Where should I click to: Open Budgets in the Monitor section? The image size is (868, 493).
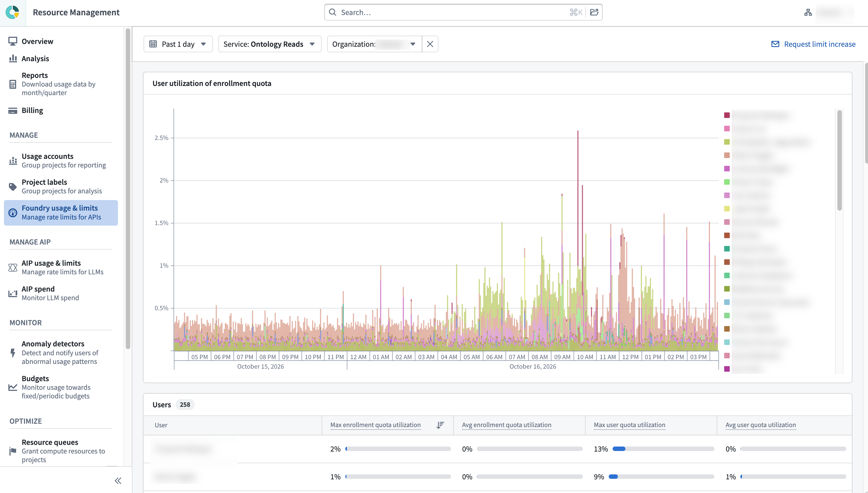[x=61, y=387]
